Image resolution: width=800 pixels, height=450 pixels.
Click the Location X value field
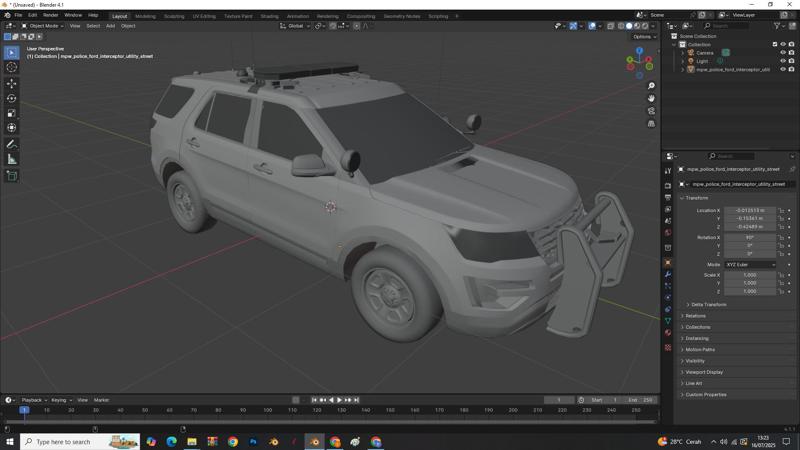750,210
